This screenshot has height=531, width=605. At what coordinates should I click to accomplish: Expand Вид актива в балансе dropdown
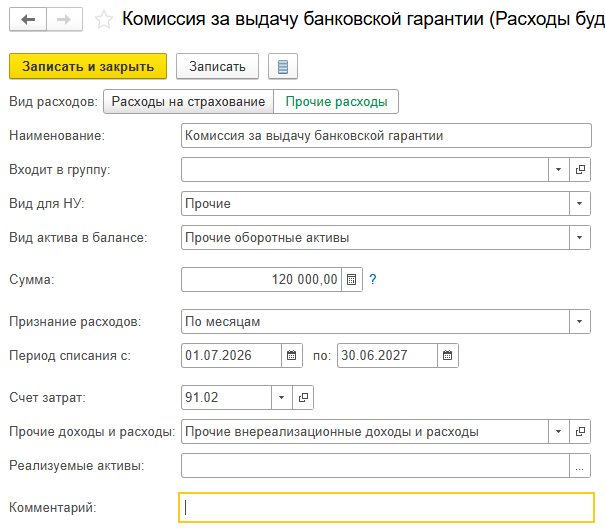(580, 237)
